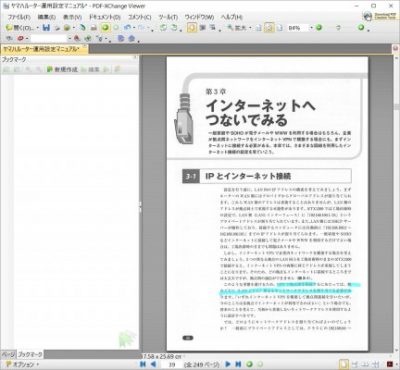Viewport: 400px width, 370px height.
Task: Click the 拡大 zoom-in tool
Action: (x=237, y=28)
